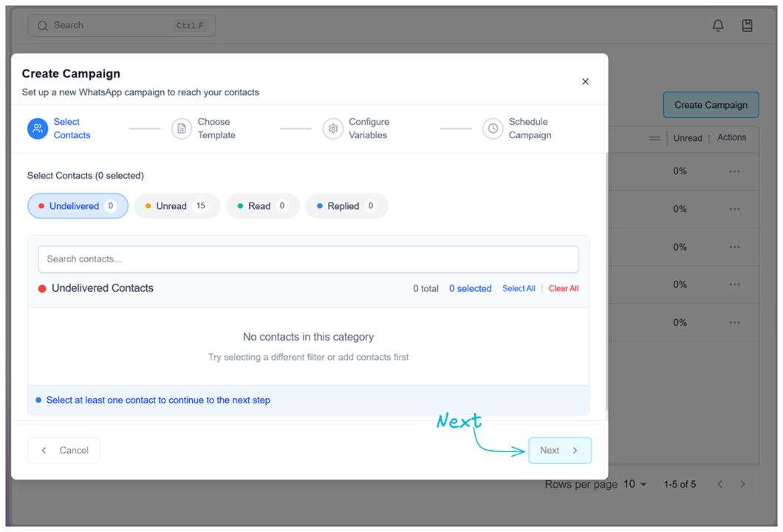Open notifications via the bell icon
Viewport: 783px width, 532px height.
(717, 24)
